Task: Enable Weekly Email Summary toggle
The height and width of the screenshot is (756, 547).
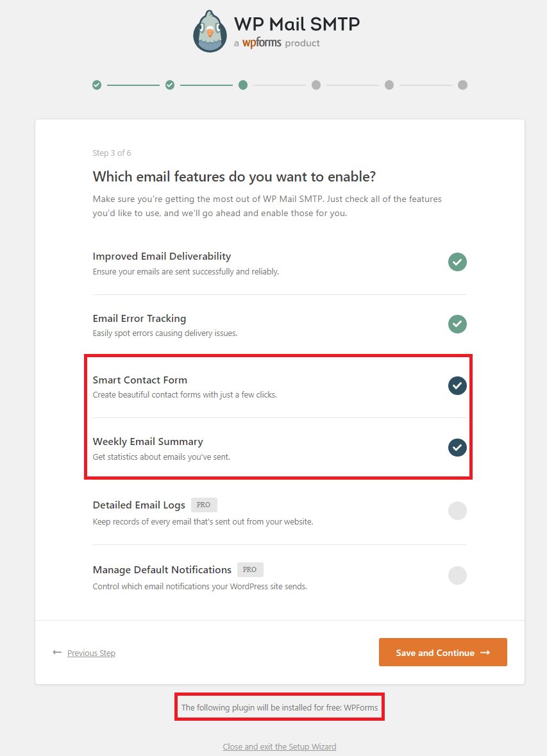Action: click(x=457, y=448)
